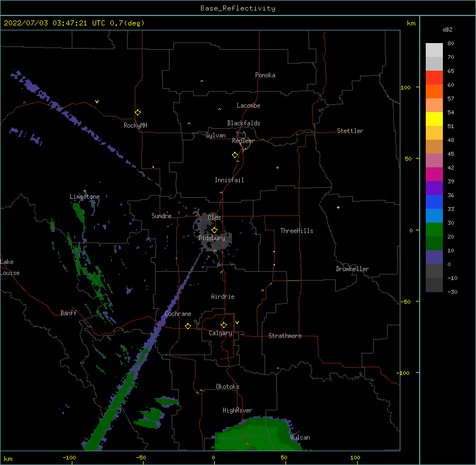Select the Didsbury label

(x=211, y=238)
